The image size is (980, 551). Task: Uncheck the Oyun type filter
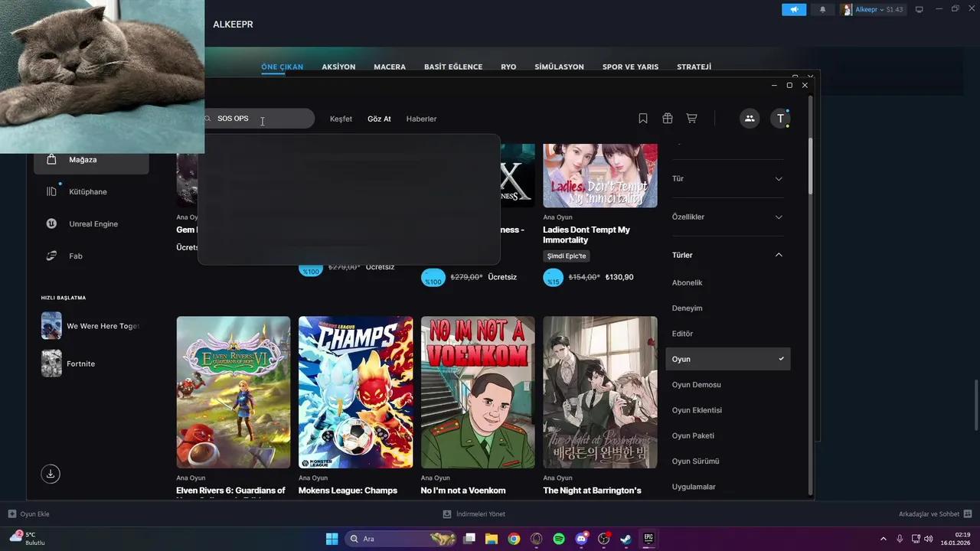[727, 359]
